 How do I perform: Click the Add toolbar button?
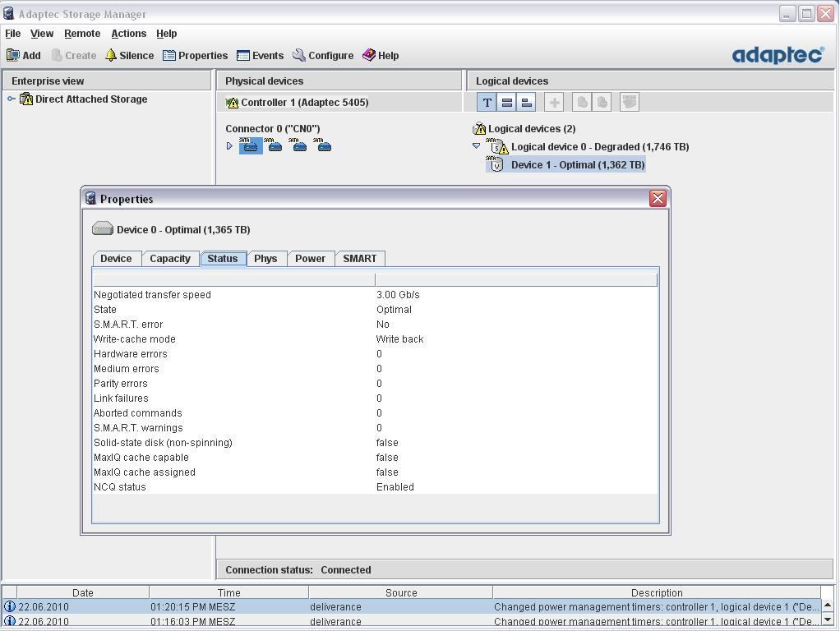pyautogui.click(x=24, y=55)
